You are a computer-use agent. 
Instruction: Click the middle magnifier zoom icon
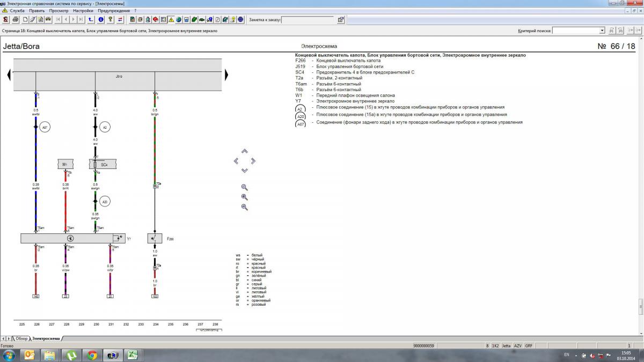tap(244, 197)
